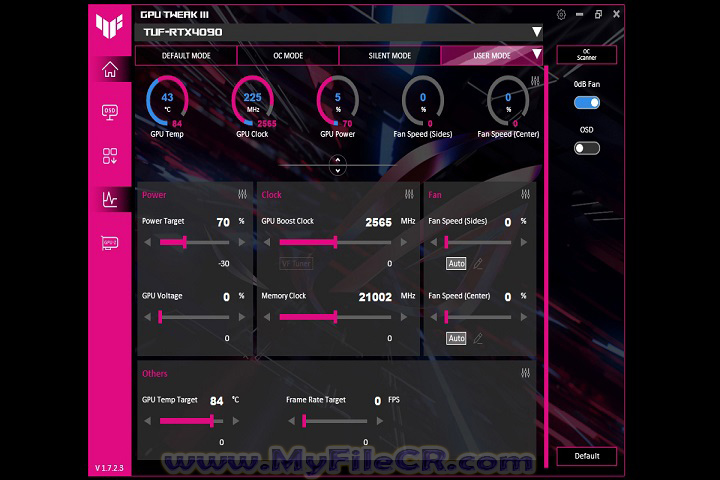Viewport: 720px width, 480px height.
Task: Increase Memory Clock with right arrow
Action: coord(404,317)
